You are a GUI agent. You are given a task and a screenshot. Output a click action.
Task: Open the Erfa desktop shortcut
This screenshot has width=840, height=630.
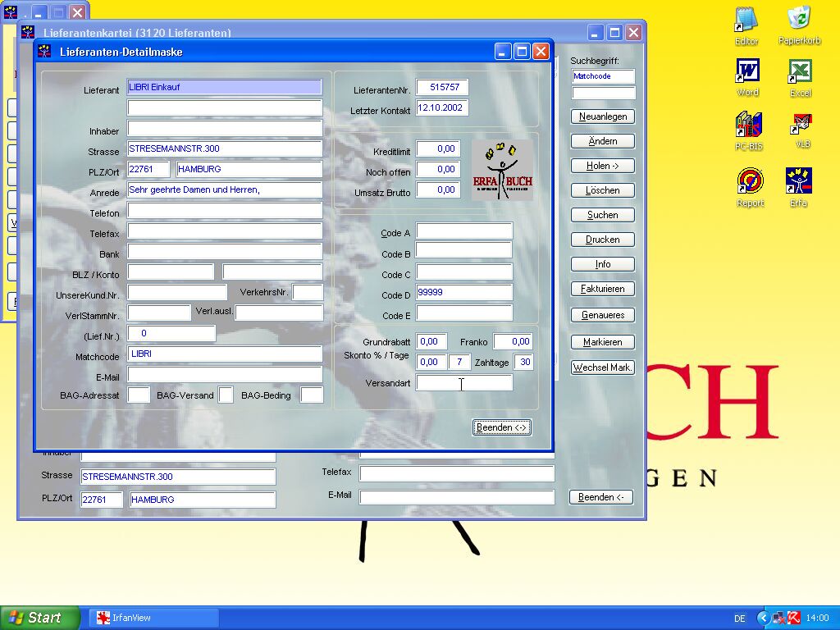(x=799, y=188)
